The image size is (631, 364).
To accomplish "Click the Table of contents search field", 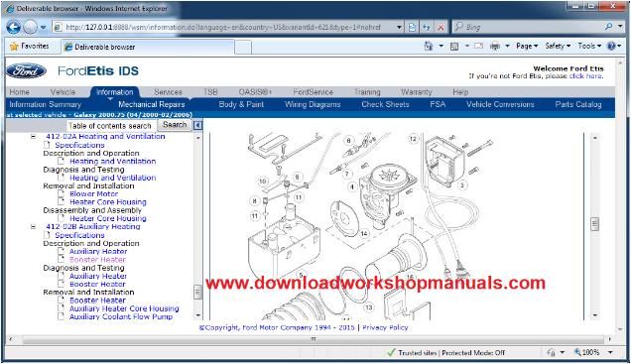I will click(111, 126).
